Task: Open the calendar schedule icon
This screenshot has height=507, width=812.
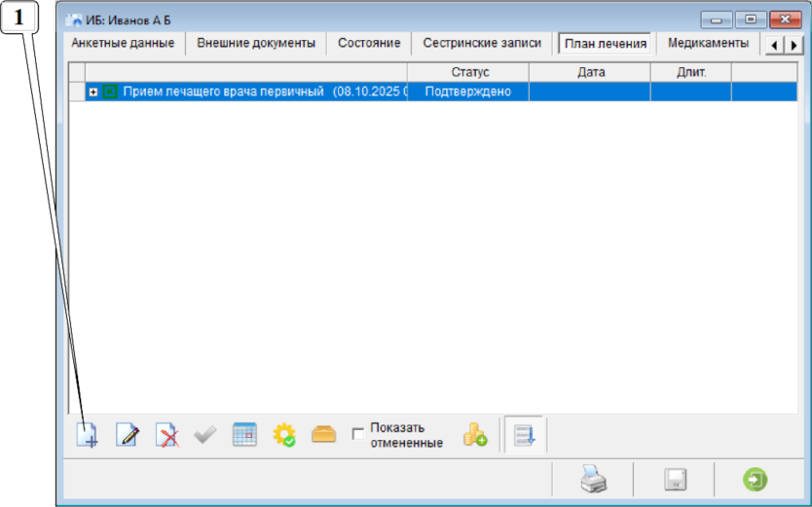Action: 244,435
